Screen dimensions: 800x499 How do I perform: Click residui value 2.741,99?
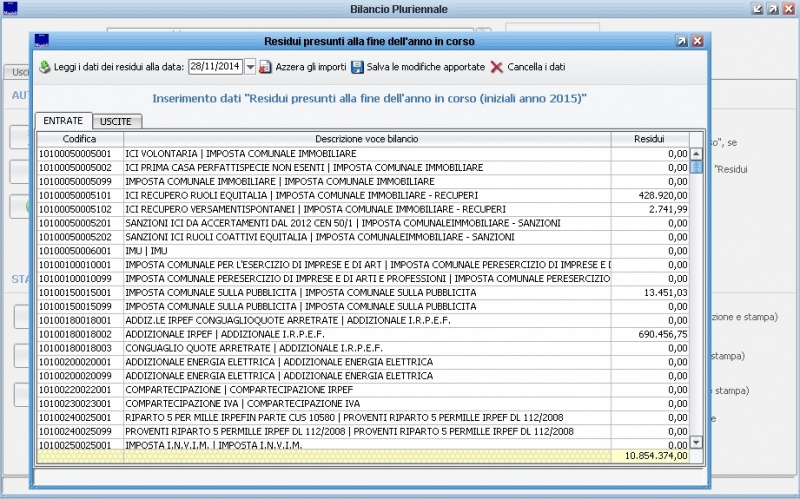(x=649, y=209)
